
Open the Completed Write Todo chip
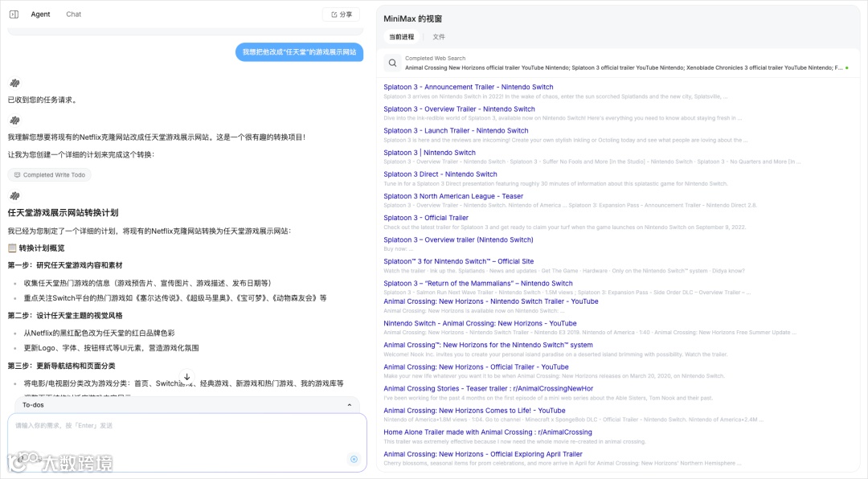[49, 175]
